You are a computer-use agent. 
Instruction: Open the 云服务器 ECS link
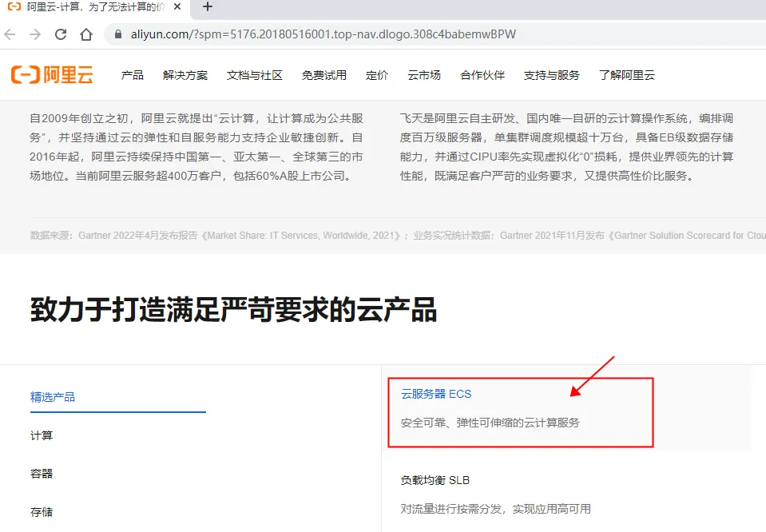(436, 394)
